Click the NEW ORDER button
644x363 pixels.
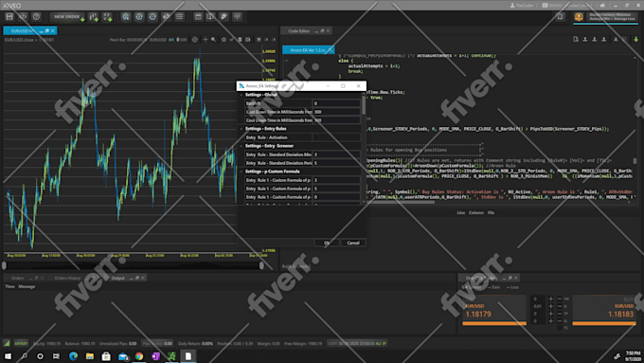tap(67, 17)
